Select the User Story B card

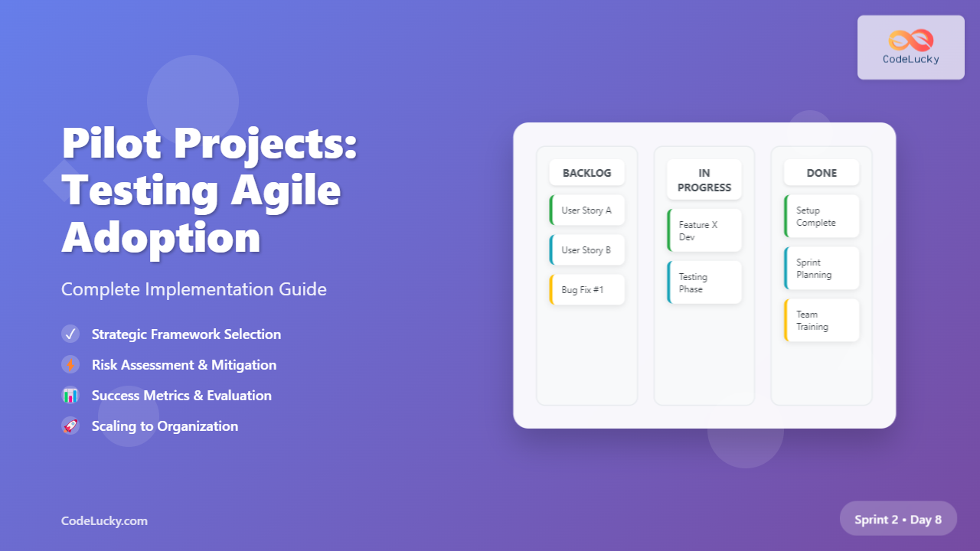point(587,250)
